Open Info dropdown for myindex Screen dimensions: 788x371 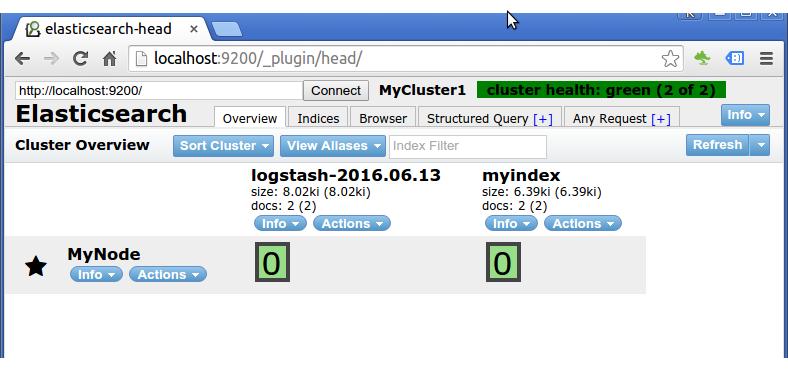tap(511, 223)
